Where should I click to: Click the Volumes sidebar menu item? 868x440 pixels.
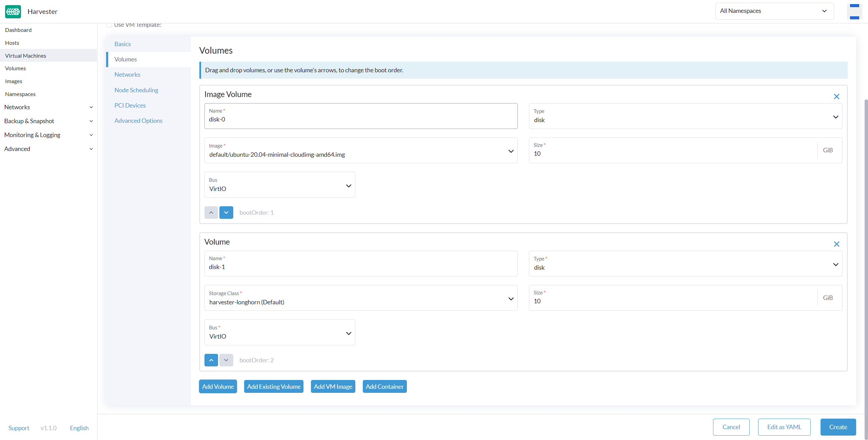(x=15, y=68)
